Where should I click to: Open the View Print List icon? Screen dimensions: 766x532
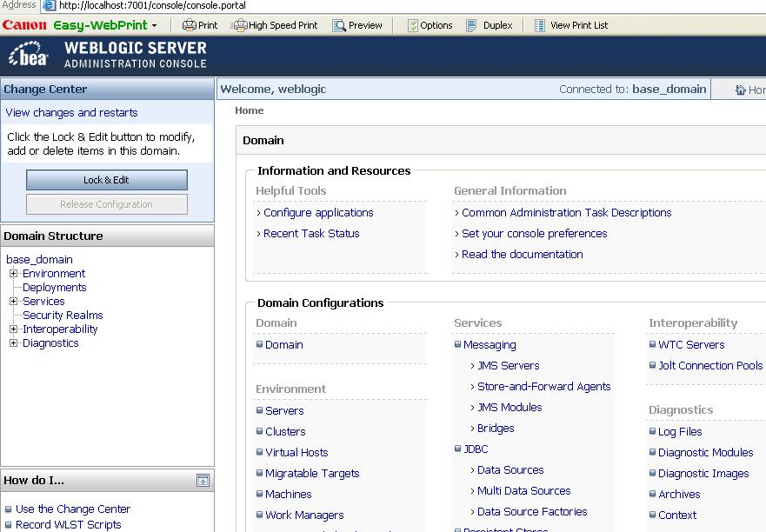coord(540,25)
